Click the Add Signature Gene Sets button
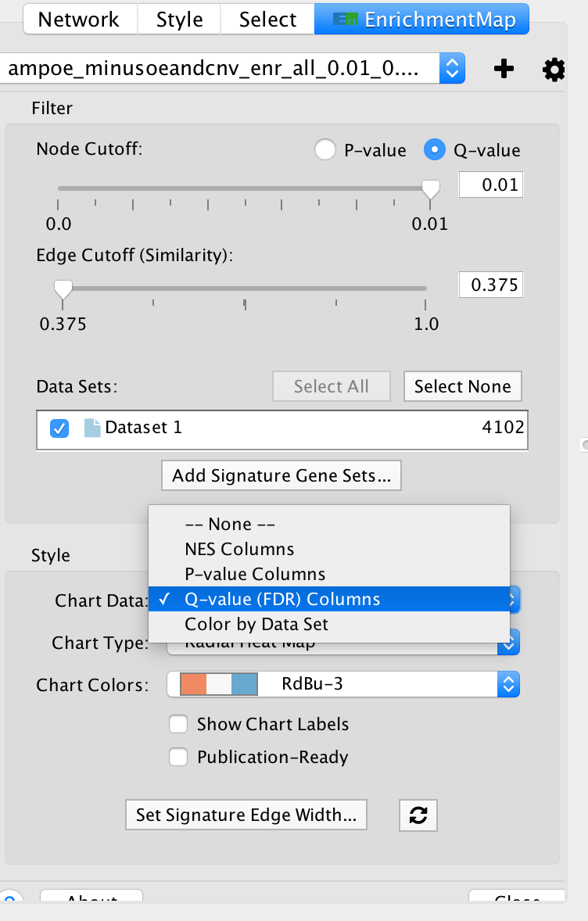Viewport: 588px width, 921px height. click(x=281, y=475)
